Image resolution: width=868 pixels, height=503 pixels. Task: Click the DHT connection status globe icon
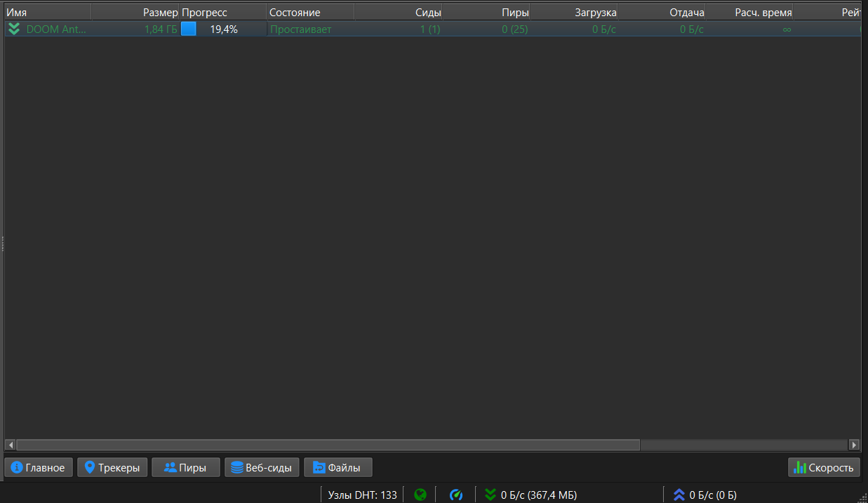click(420, 495)
